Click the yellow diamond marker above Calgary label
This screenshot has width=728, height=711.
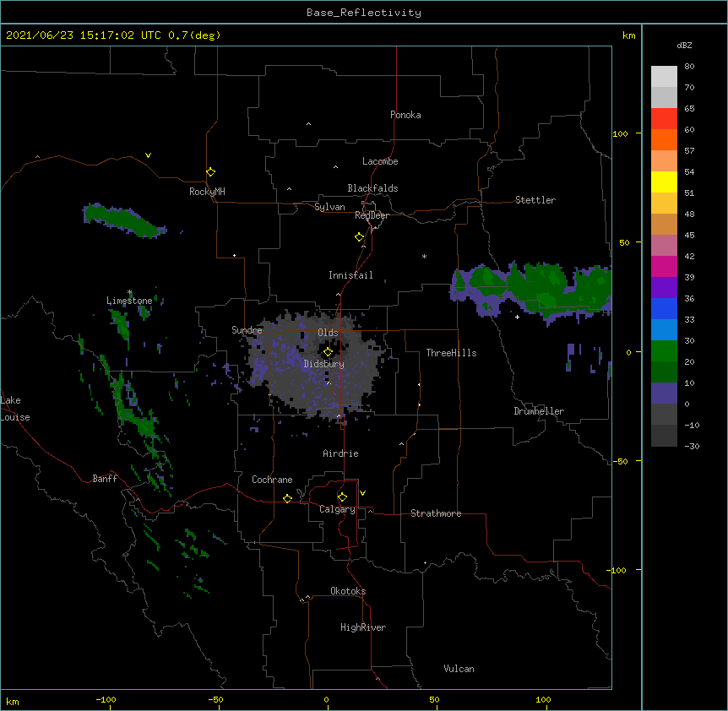pyautogui.click(x=342, y=497)
